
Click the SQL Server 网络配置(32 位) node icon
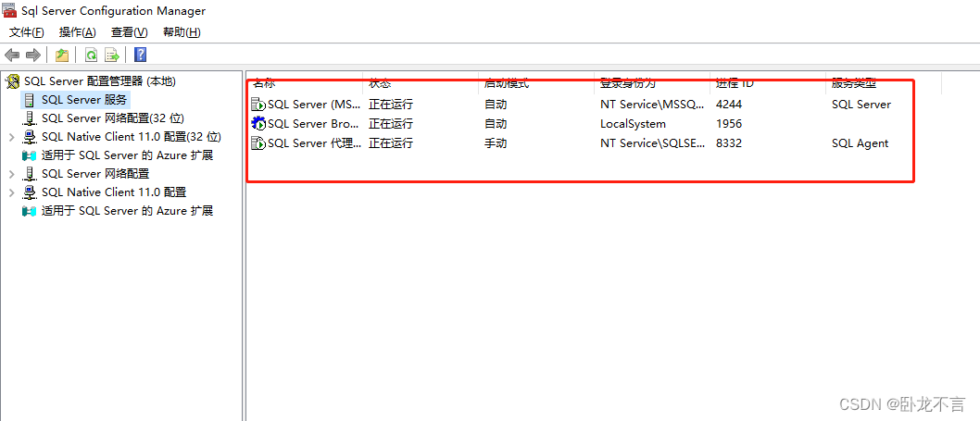(x=30, y=118)
